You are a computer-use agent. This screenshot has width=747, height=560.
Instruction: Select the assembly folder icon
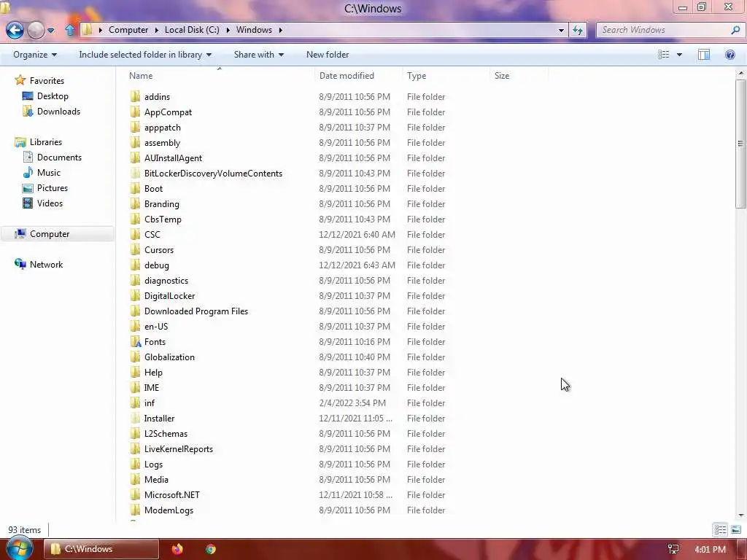[135, 143]
